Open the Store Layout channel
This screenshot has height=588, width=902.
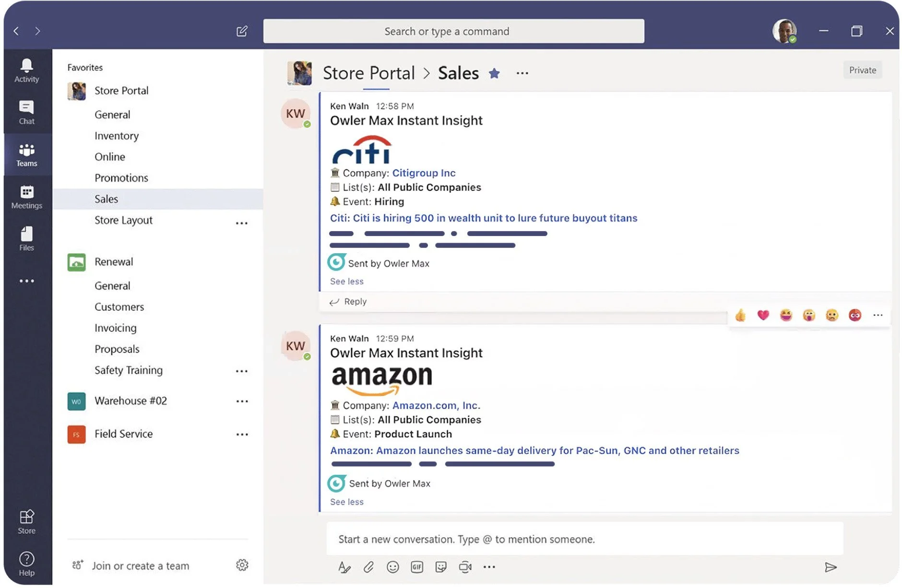point(123,221)
